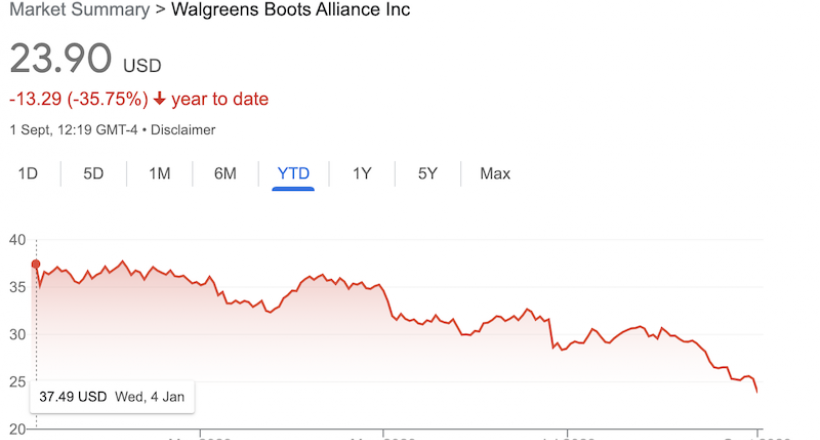820x440 pixels.
Task: Click the 40 y-axis label
Action: 17,240
